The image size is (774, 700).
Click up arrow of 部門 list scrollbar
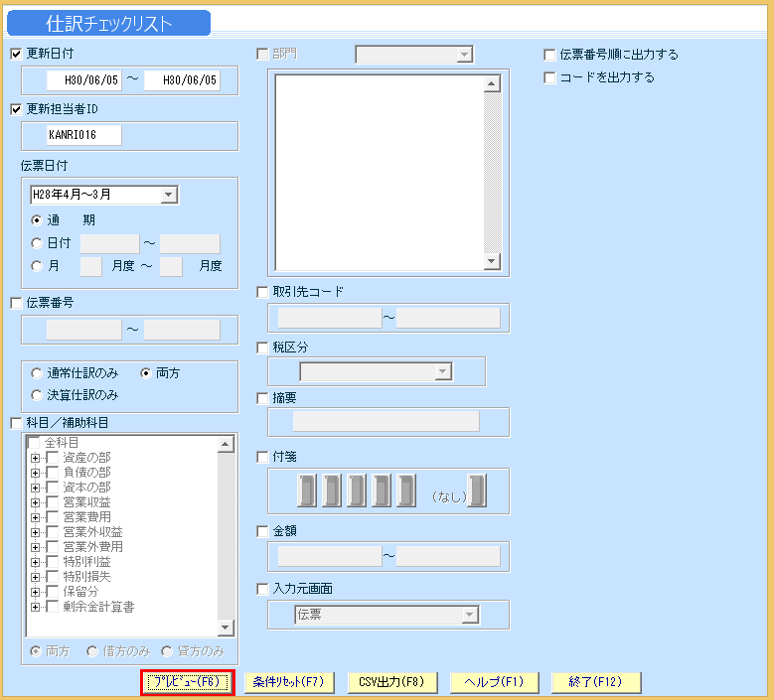tap(492, 83)
